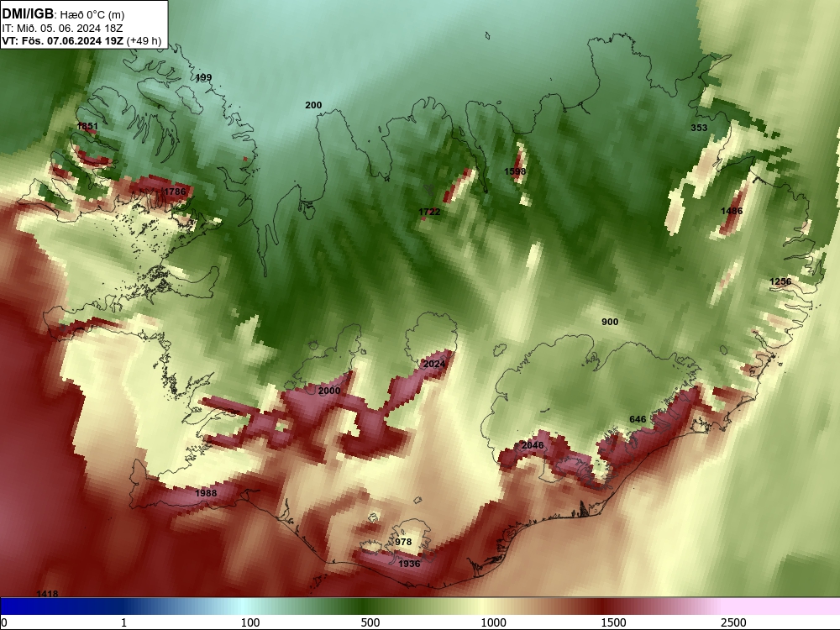Click the 900 map value
Screen dimensions: 840x630
click(610, 322)
